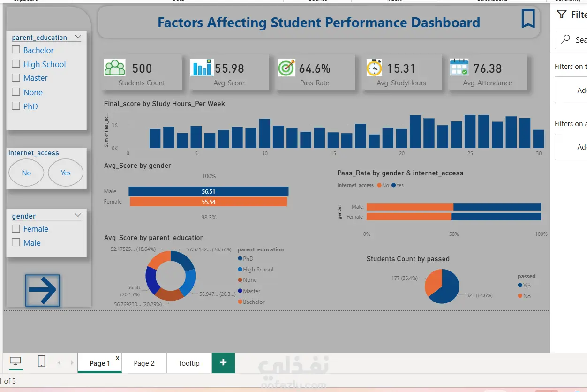Click Bachelor legend color marker
Image resolution: width=587 pixels, height=392 pixels.
[240, 302]
